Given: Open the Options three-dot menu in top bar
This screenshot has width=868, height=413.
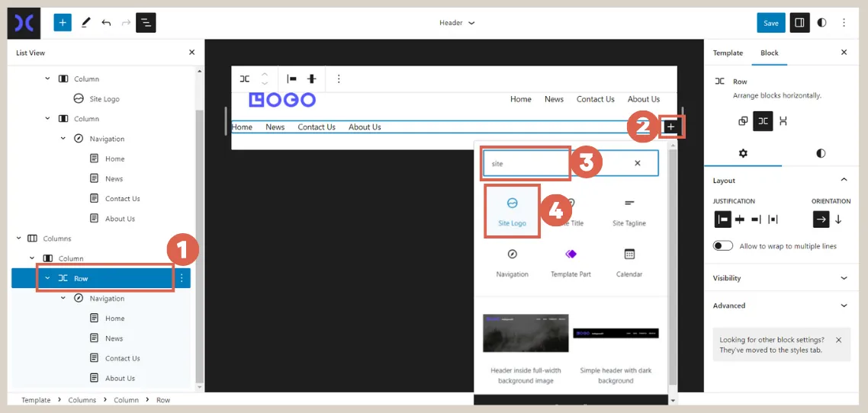Looking at the screenshot, I should (844, 23).
